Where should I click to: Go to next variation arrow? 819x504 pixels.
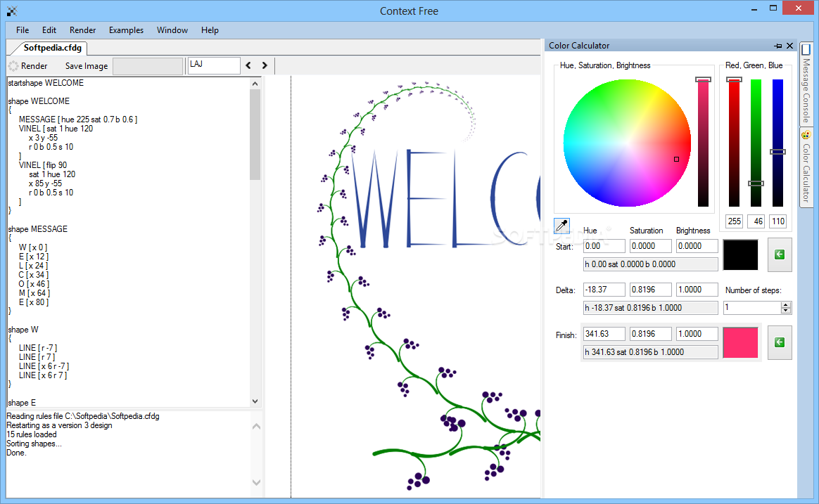pos(265,66)
